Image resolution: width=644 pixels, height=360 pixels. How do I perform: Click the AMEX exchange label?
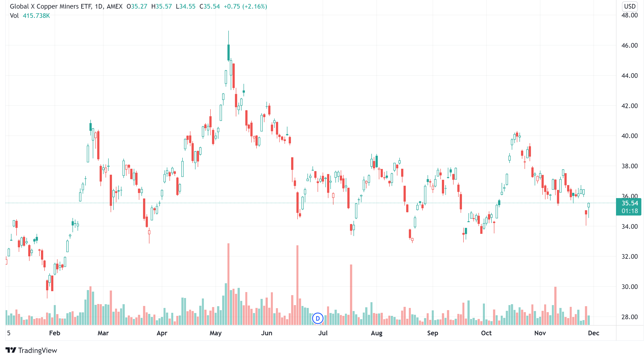(115, 6)
